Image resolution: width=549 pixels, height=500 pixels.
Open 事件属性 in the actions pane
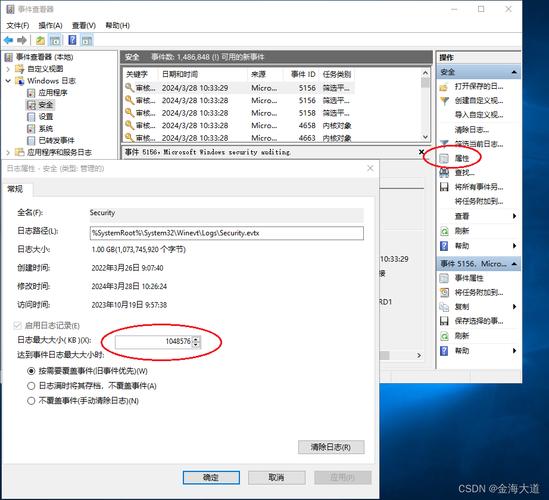tap(462, 278)
